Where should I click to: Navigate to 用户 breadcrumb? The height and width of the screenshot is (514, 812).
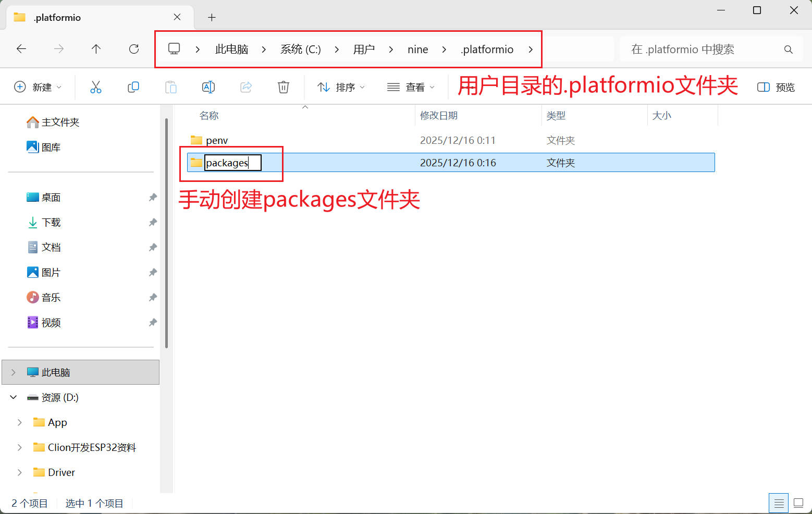[x=364, y=50]
